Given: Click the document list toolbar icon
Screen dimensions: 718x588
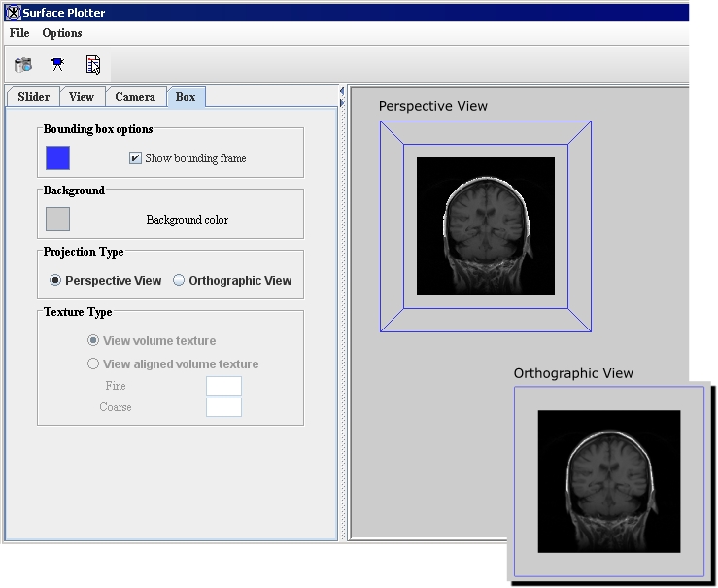Looking at the screenshot, I should pos(93,65).
